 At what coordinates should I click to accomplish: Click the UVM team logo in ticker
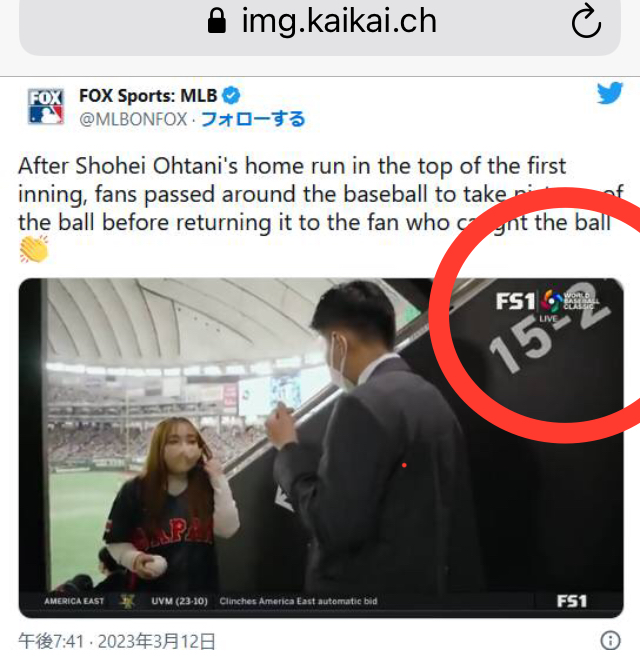coord(127,601)
